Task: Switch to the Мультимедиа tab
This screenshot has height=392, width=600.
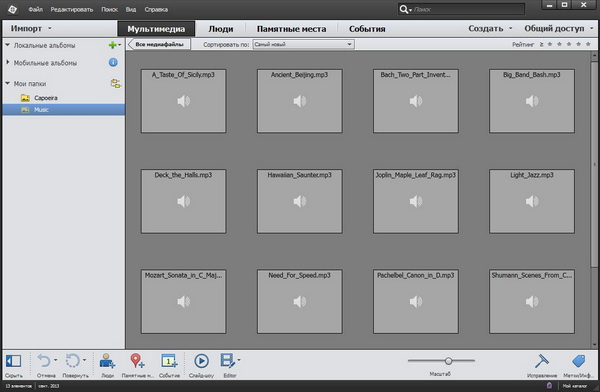Action: coord(156,29)
